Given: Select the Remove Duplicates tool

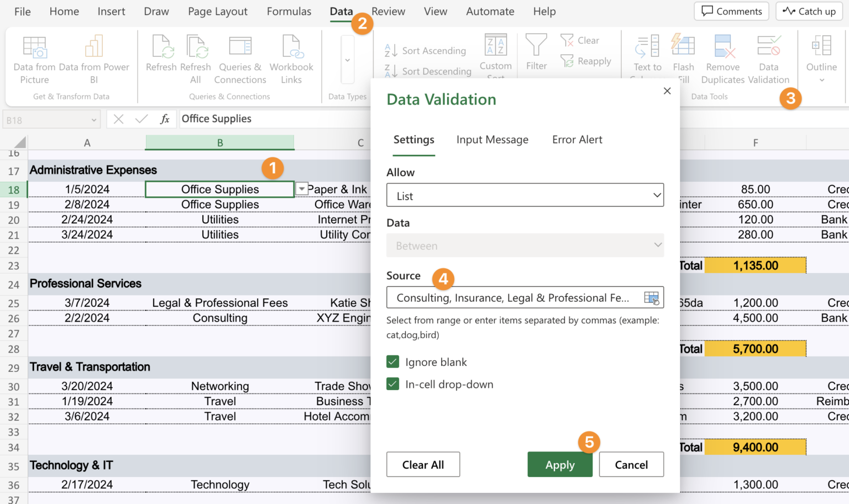Looking at the screenshot, I should coord(723,57).
